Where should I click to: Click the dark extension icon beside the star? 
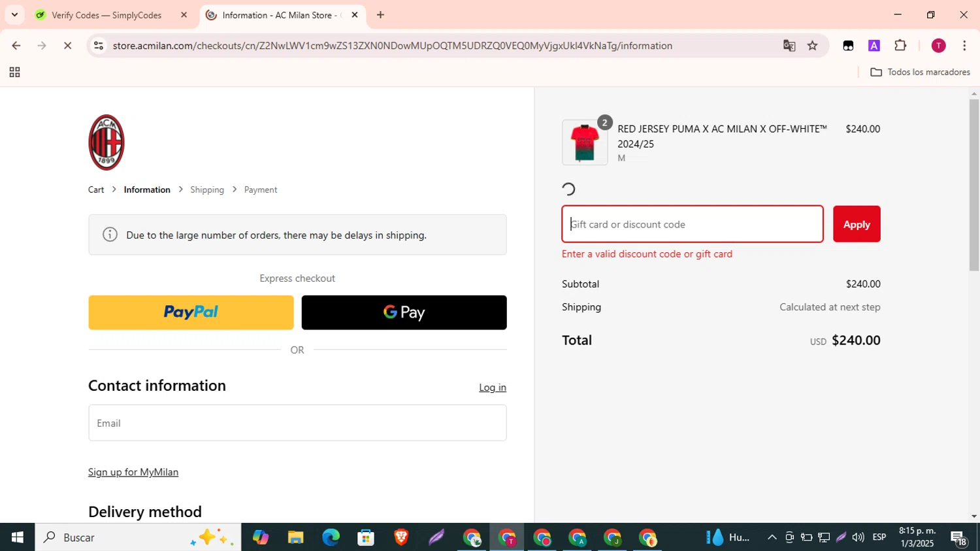click(848, 46)
